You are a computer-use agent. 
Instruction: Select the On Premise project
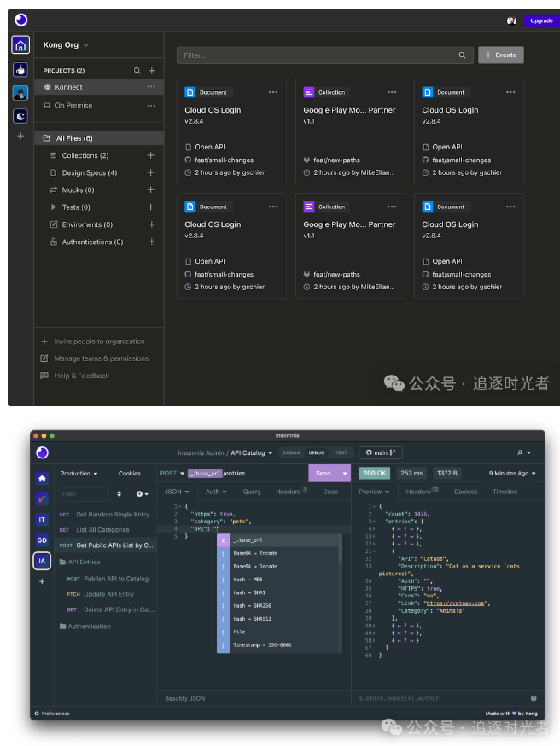tap(99, 106)
